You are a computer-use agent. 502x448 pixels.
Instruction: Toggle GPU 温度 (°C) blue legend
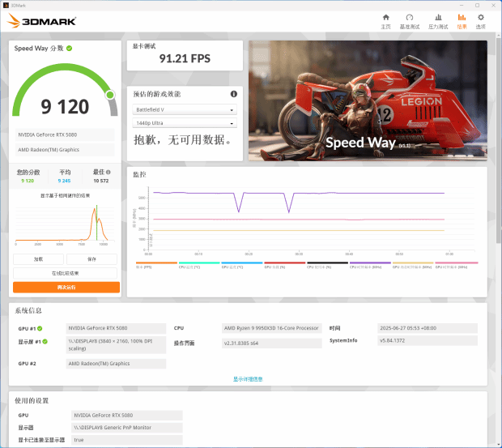[x=242, y=265]
